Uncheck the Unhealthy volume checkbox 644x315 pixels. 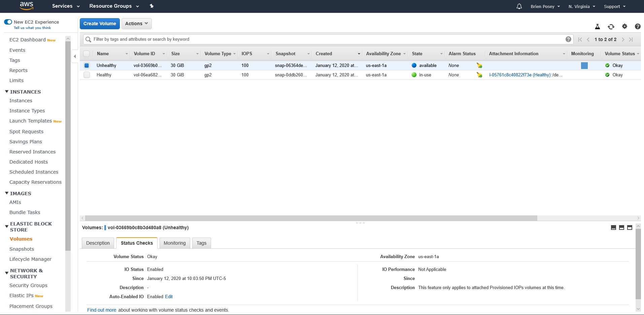[x=87, y=65]
